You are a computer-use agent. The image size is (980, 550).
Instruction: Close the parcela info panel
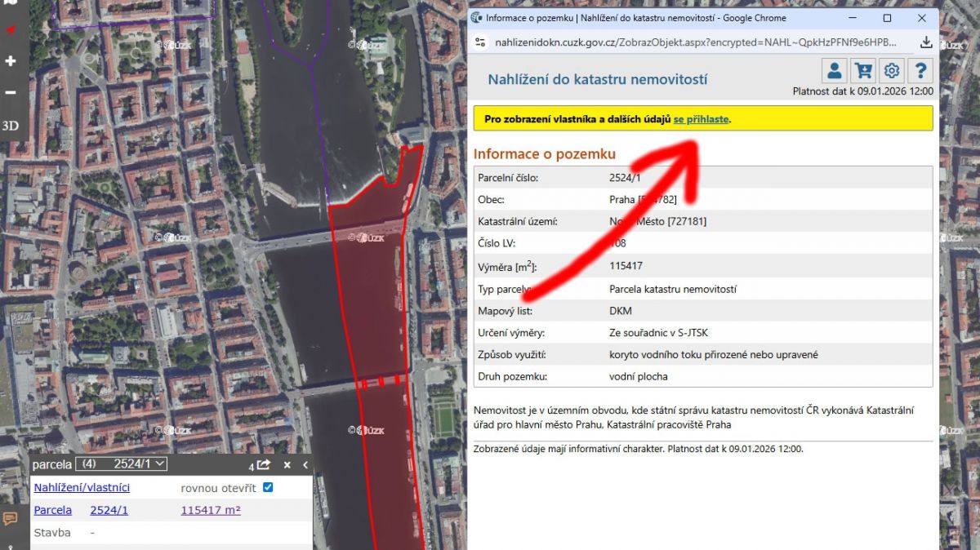coord(287,464)
